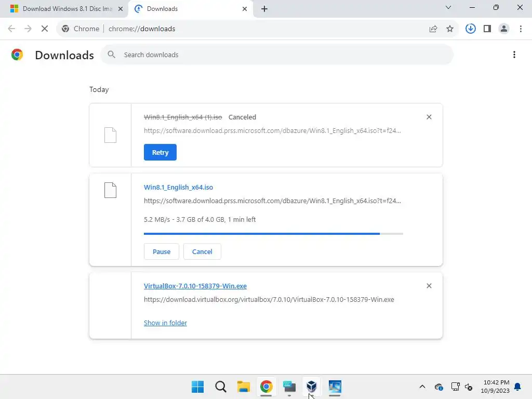Screen dimensions: 532x399
Task: Click Chrome icon in taskbar
Action: point(267,387)
